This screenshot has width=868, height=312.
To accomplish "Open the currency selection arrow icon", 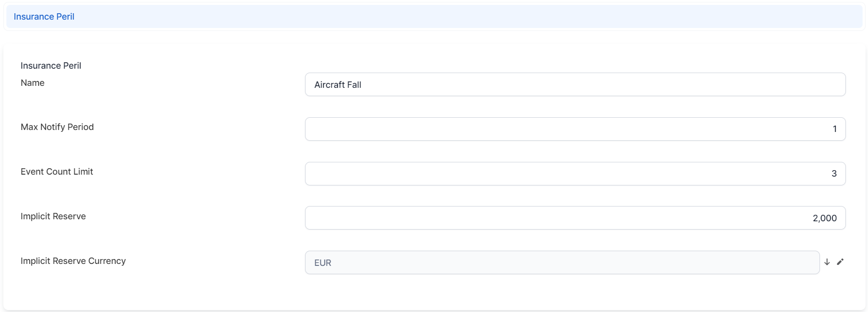I will point(827,262).
